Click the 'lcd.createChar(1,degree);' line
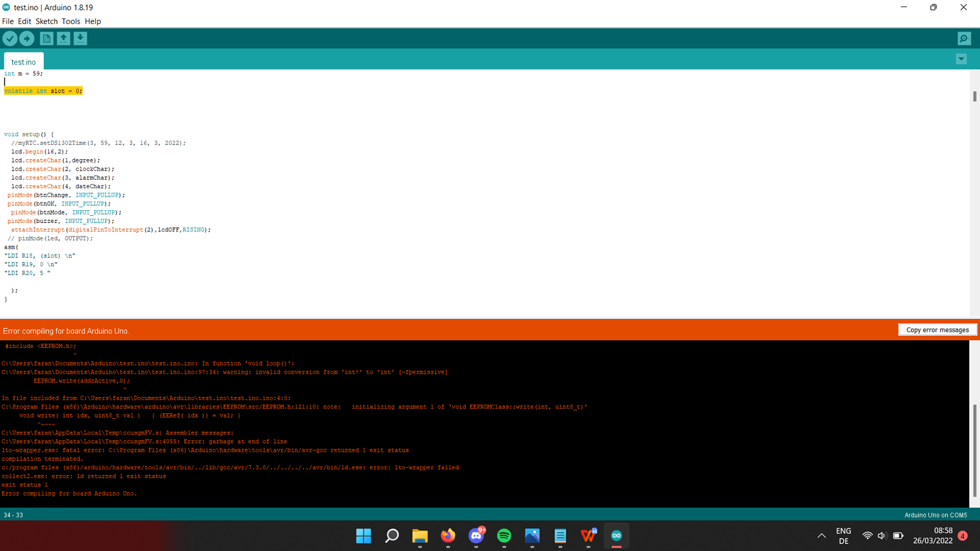Screen dimensions: 980x551 [55, 160]
